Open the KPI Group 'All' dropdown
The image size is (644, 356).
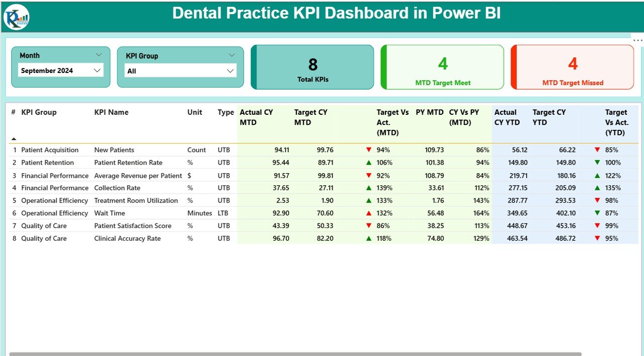(230, 71)
